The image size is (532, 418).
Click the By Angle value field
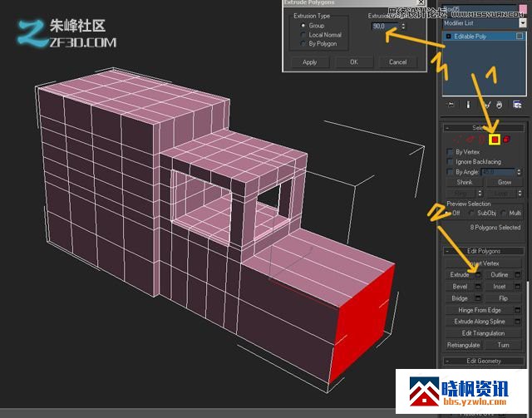pos(498,172)
